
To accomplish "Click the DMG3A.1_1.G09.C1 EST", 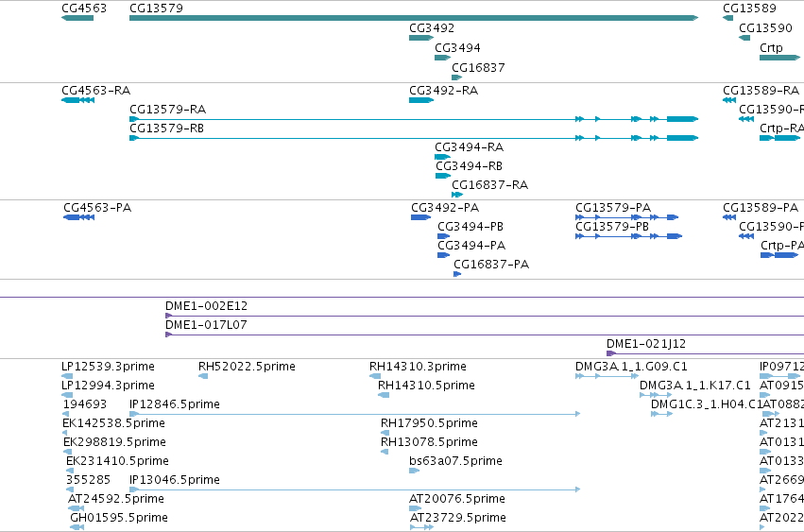I will pos(607,376).
